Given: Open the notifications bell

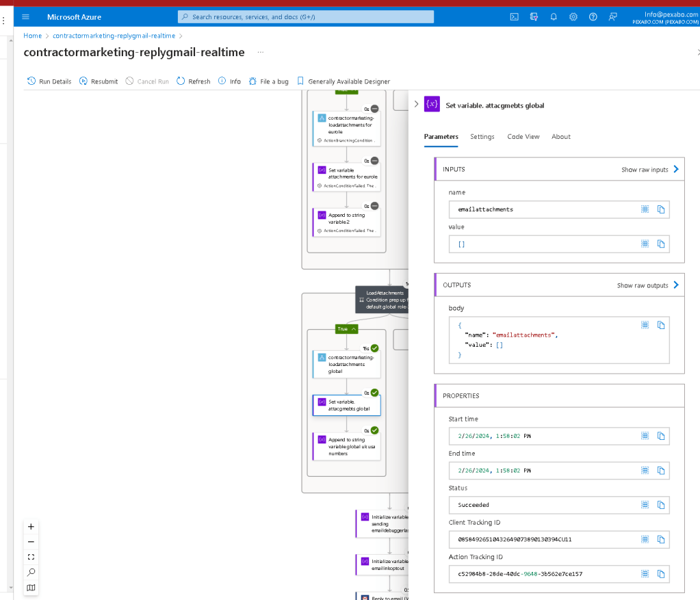Looking at the screenshot, I should coord(554,17).
